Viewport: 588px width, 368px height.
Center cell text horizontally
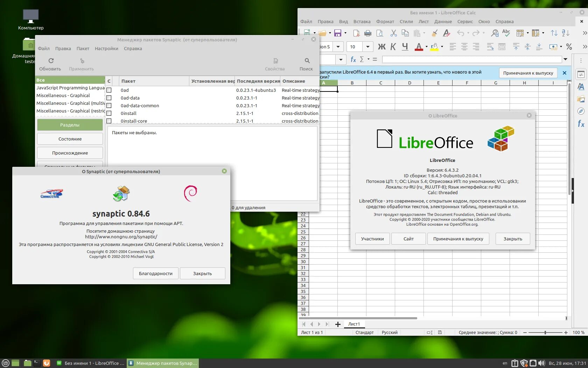pos(464,47)
